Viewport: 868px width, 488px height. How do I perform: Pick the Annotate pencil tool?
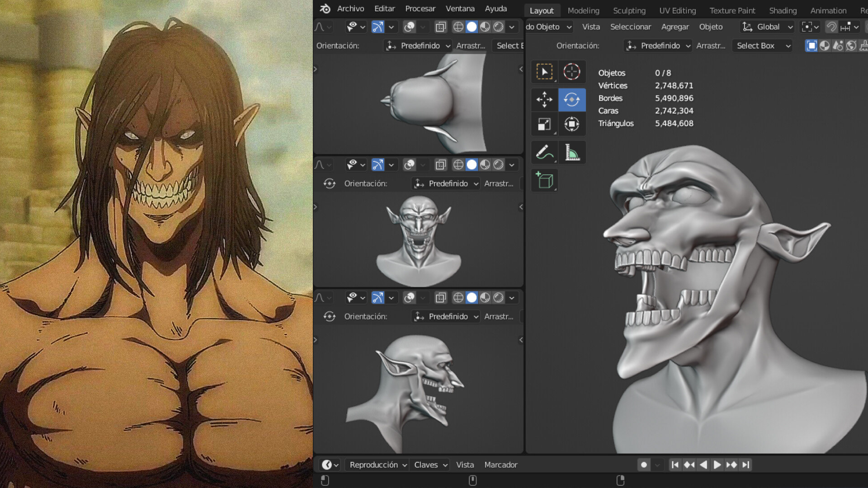coord(544,153)
